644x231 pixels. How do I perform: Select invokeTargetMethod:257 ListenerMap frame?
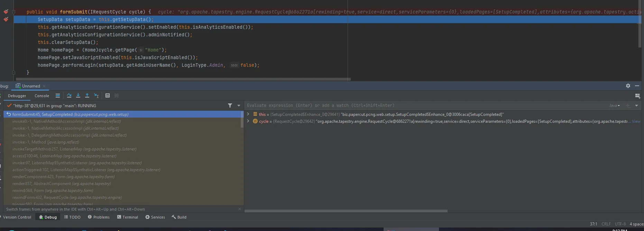(122, 149)
